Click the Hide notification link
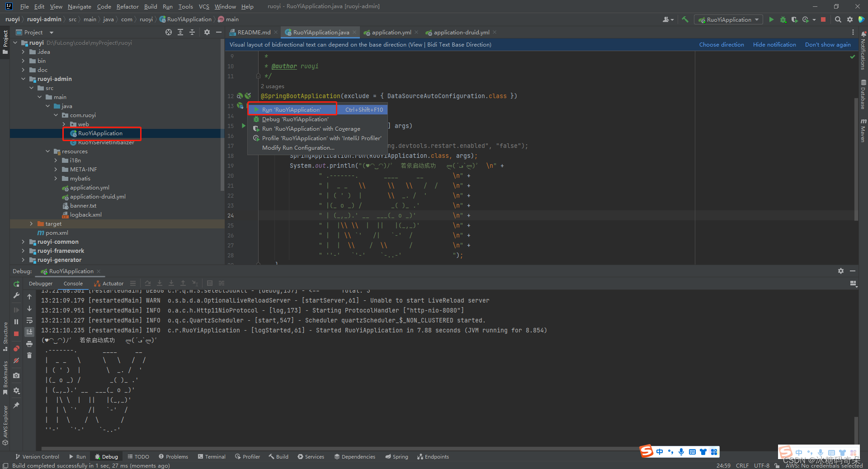The image size is (868, 469). [774, 45]
